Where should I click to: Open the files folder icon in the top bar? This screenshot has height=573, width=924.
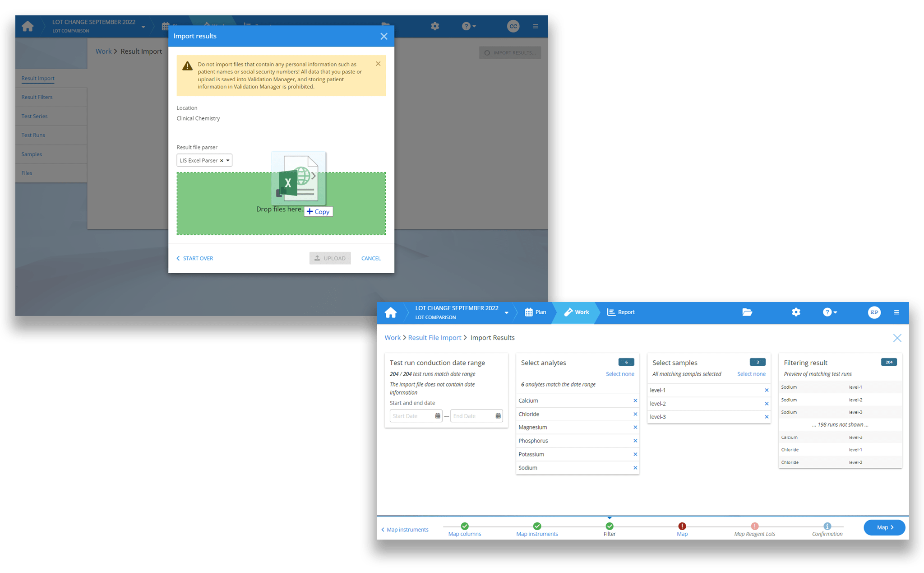tap(747, 312)
